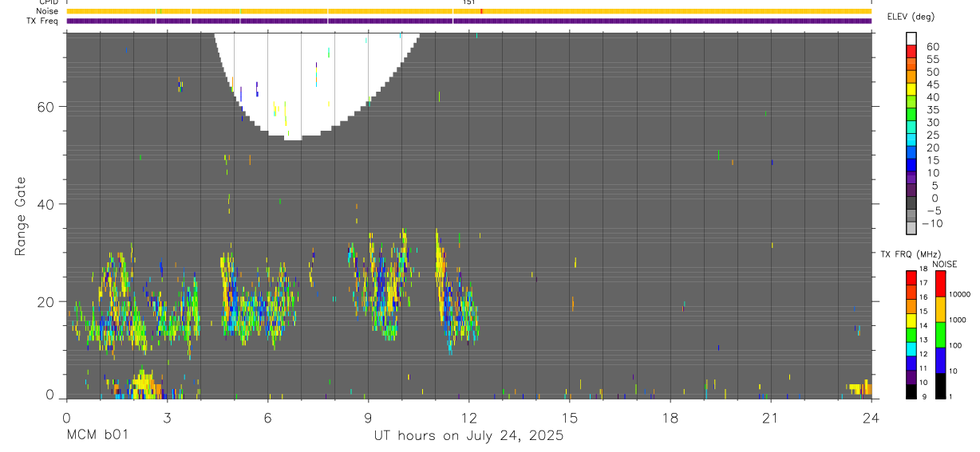Image resolution: width=980 pixels, height=452 pixels.
Task: Click the red marker on the Noise strip
Action: tap(481, 11)
